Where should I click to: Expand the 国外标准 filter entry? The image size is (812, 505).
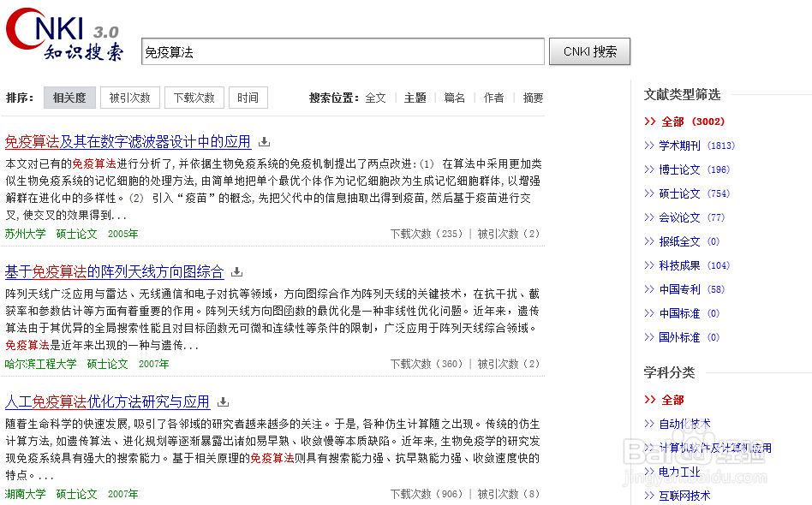[x=677, y=337]
